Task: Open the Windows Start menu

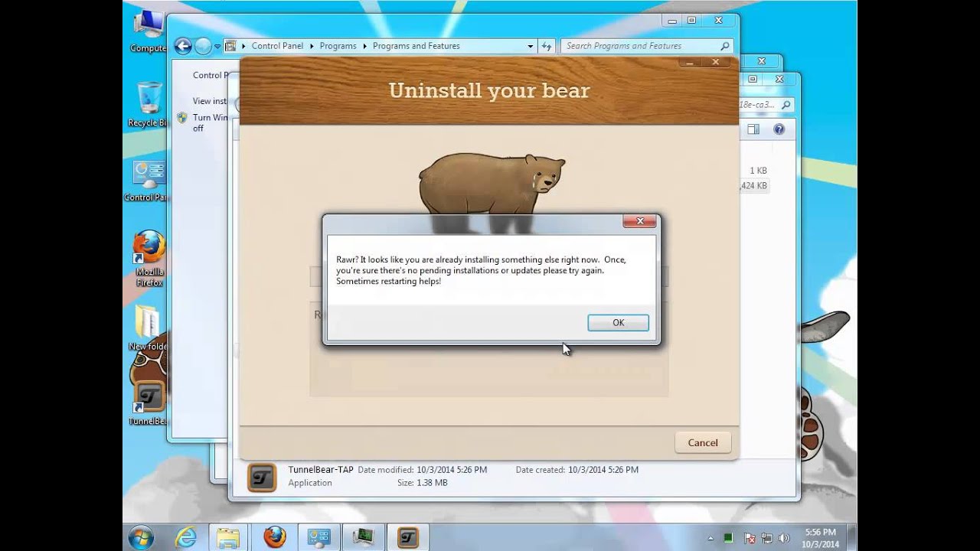Action: coord(141,537)
